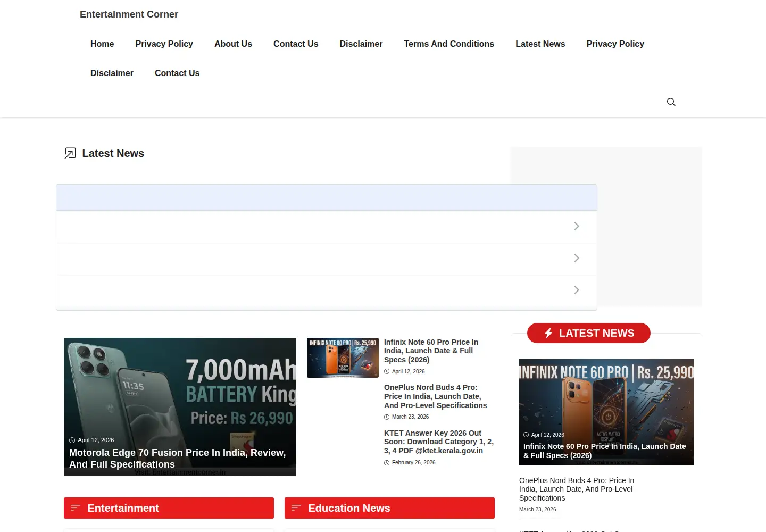Open Terms And Conditions menu item
This screenshot has height=532, width=766.
449,44
